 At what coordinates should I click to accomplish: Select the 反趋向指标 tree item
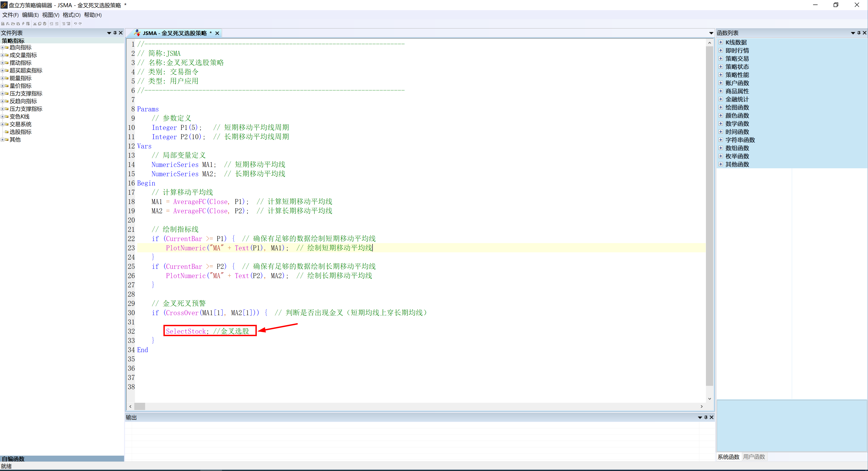click(23, 101)
